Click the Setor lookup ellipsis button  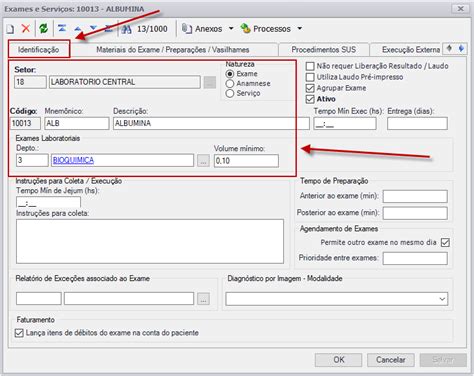pos(210,82)
